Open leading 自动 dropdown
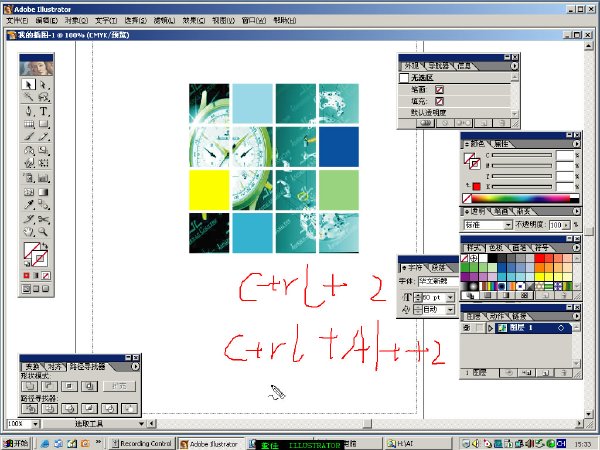 click(450, 309)
